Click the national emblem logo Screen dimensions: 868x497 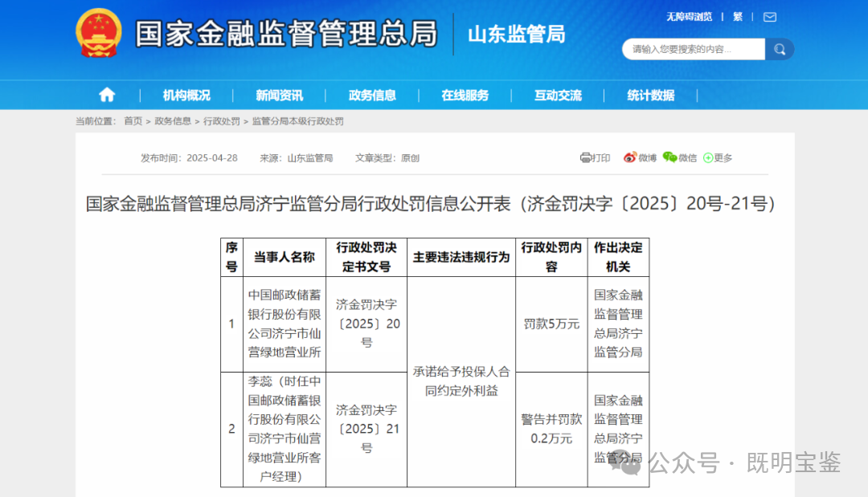click(99, 33)
